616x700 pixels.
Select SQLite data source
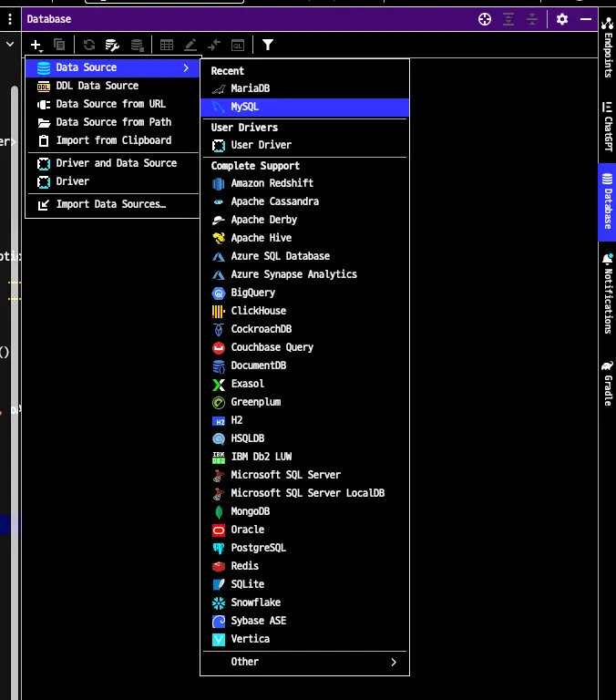(304, 584)
